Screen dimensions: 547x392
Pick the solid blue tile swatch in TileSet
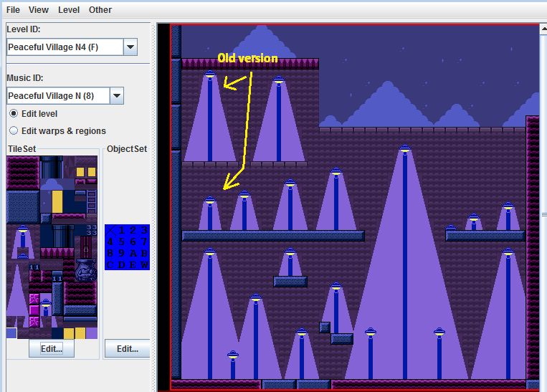[x=11, y=333]
